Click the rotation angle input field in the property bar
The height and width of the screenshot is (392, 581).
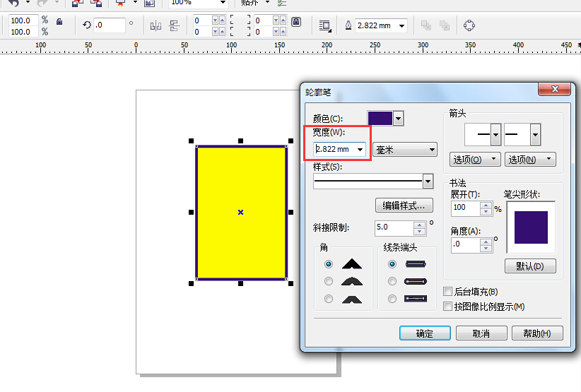coord(110,25)
